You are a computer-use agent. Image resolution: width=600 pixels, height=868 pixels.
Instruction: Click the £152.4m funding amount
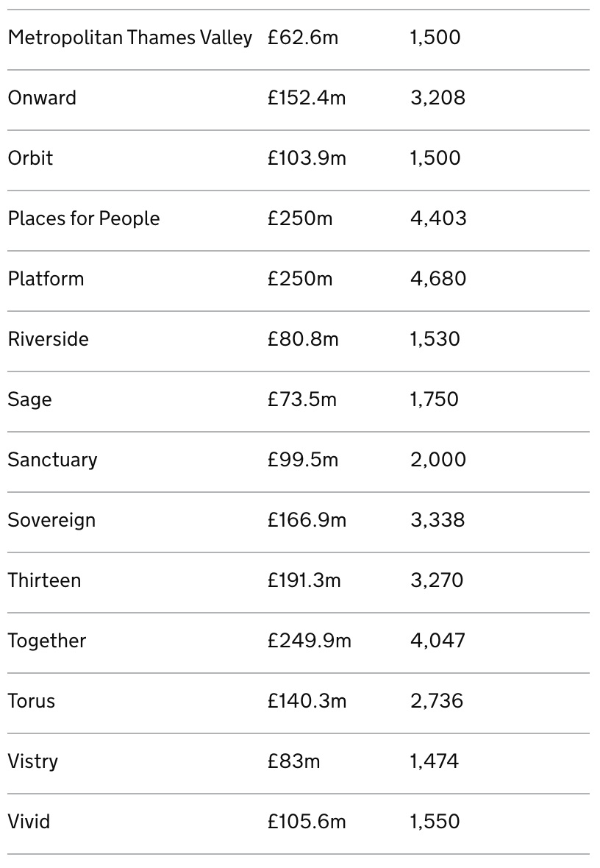(307, 98)
